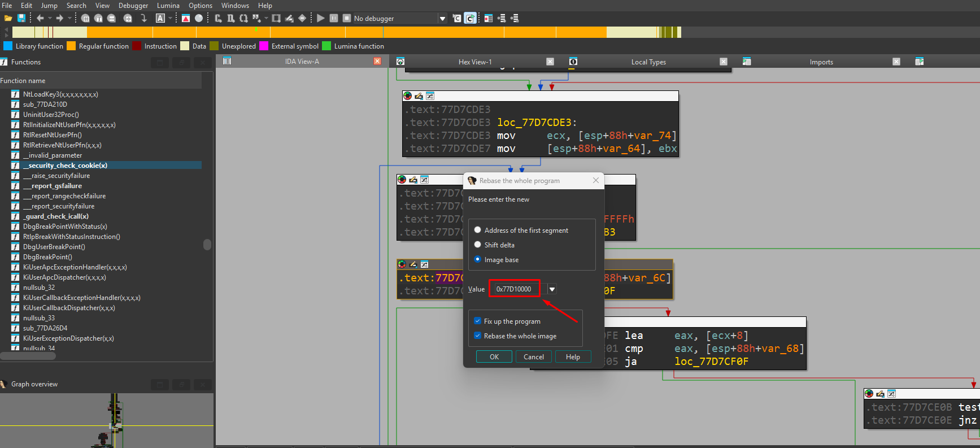This screenshot has width=980, height=448.
Task: Toggle 'Rebase the whole image' checkbox
Action: coord(478,336)
